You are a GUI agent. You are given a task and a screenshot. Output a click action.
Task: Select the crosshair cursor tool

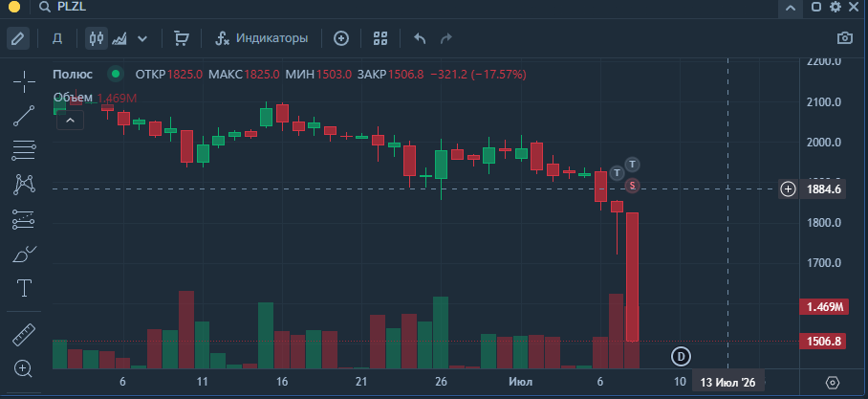24,82
